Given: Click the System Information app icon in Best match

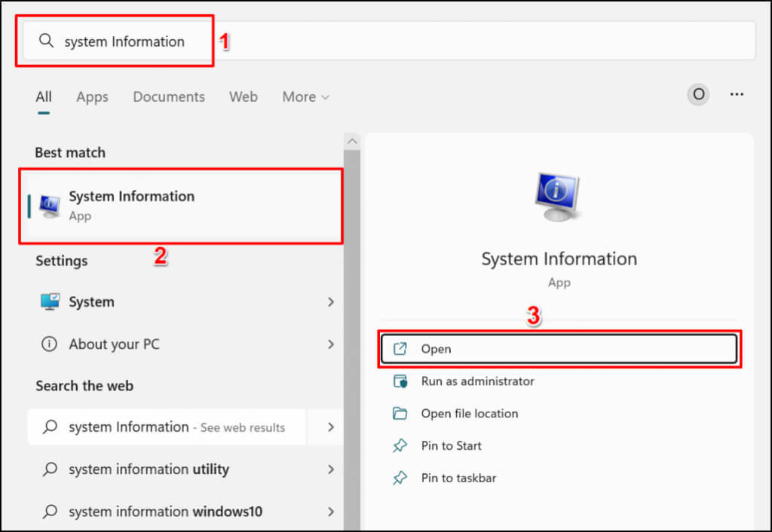Looking at the screenshot, I should [x=50, y=206].
